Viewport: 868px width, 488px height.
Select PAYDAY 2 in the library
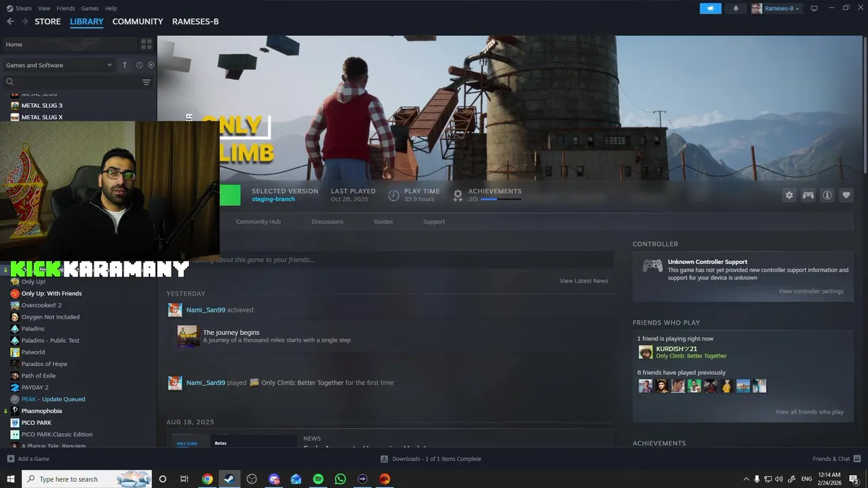click(35, 387)
